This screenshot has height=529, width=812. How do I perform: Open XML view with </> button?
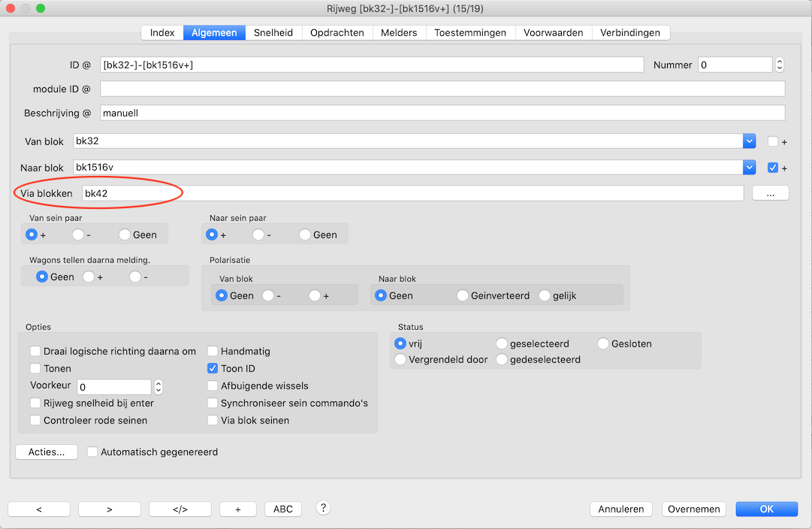point(180,509)
